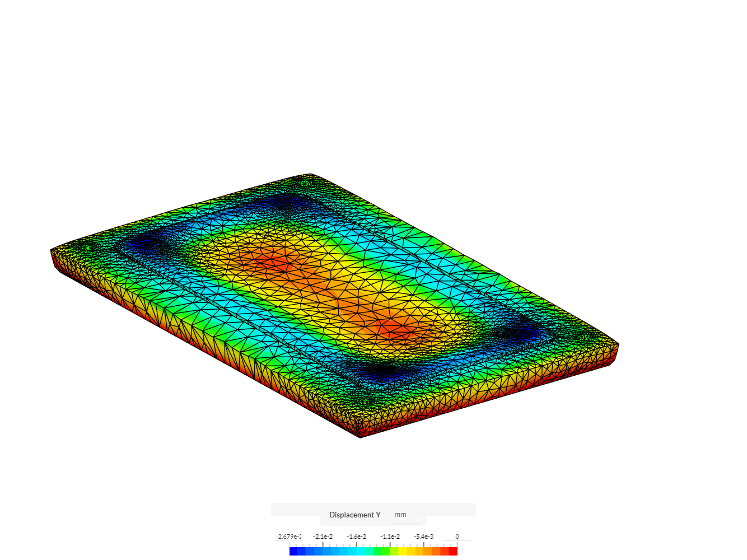Click the Displacement Y legend title
The image size is (747, 560).
(x=354, y=515)
